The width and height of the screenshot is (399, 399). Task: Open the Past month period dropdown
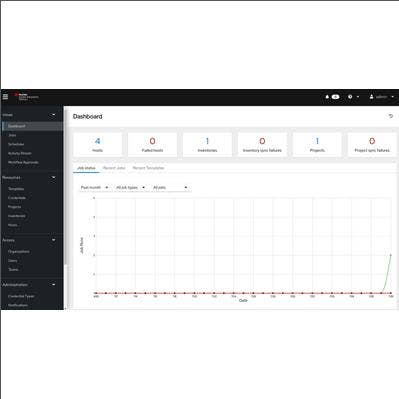click(95, 188)
